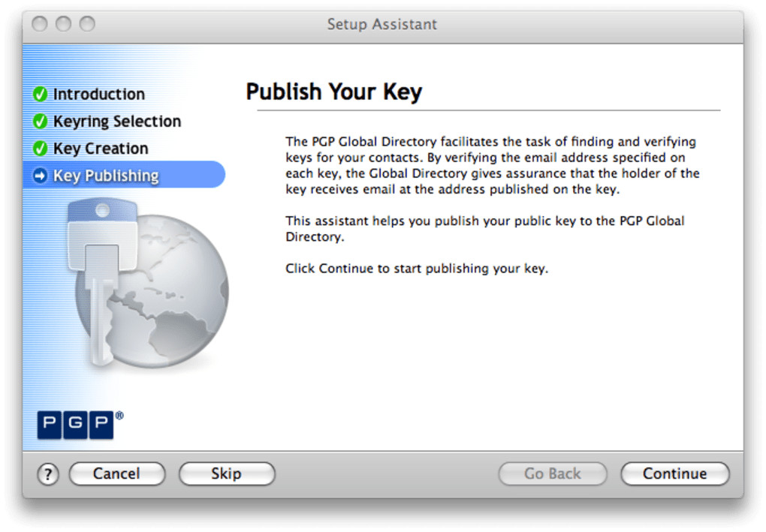This screenshot has width=766, height=532.
Task: Select the Introduction step label
Action: click(x=98, y=95)
